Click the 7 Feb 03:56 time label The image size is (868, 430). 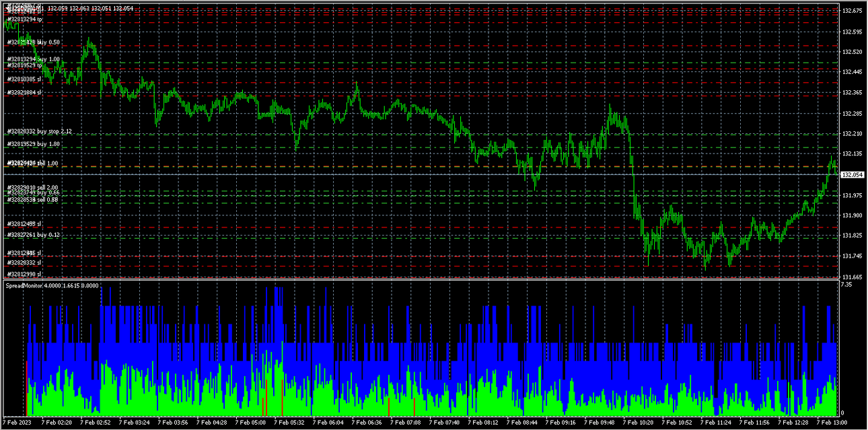[x=174, y=423]
